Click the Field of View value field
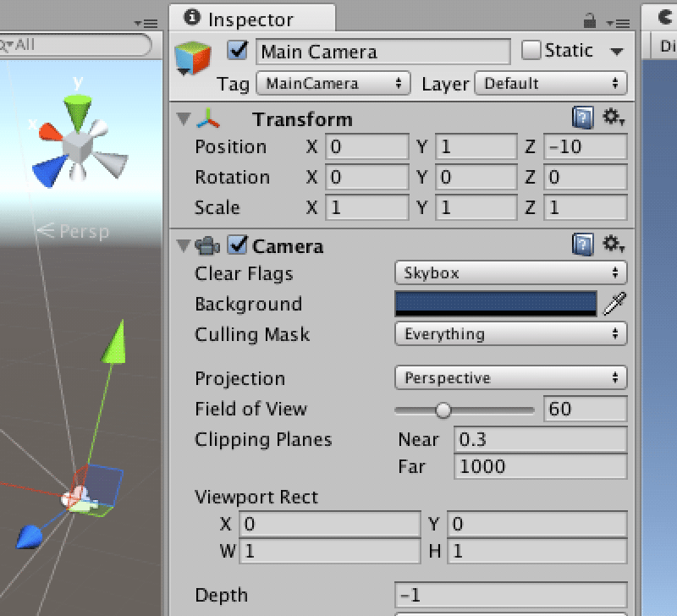This screenshot has height=616, width=677. click(x=585, y=409)
